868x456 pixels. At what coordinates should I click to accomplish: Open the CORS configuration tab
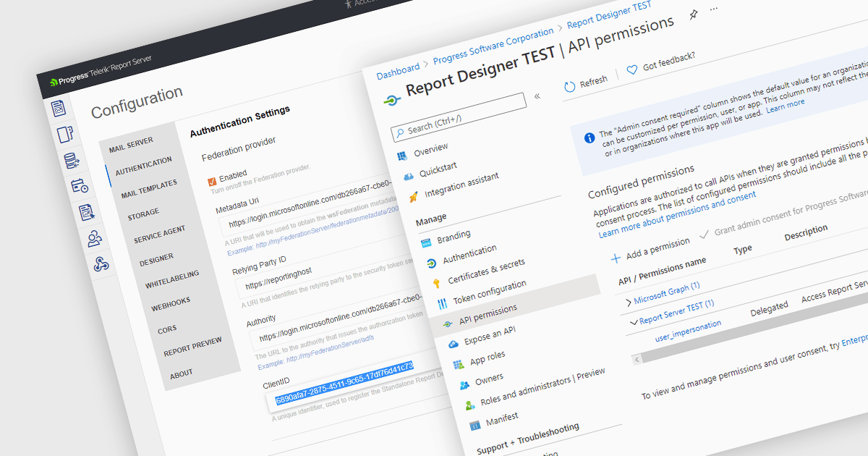167,329
